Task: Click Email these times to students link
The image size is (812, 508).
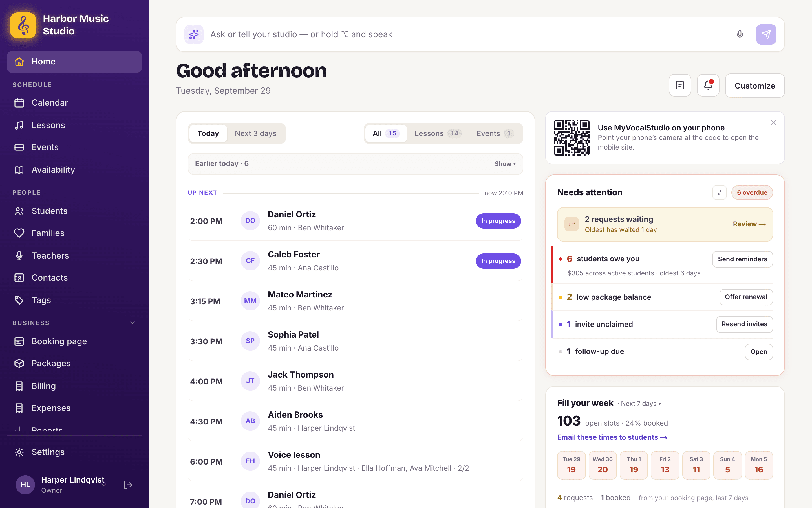Action: pyautogui.click(x=612, y=437)
